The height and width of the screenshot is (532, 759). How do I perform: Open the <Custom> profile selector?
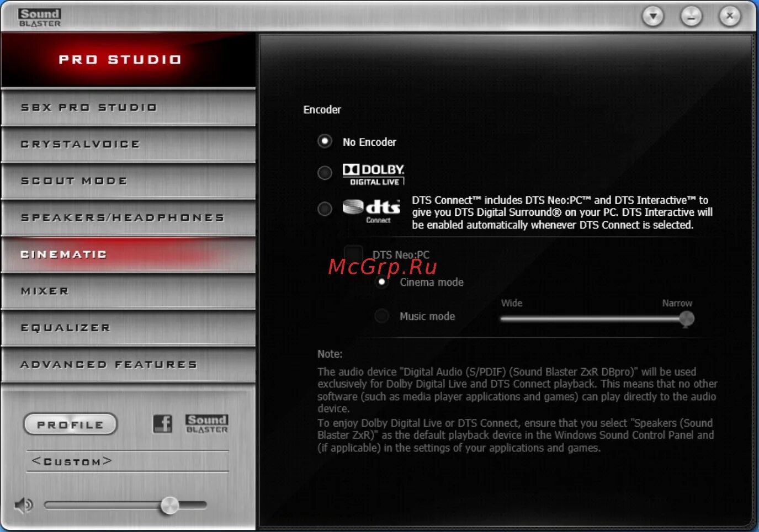[x=128, y=461]
